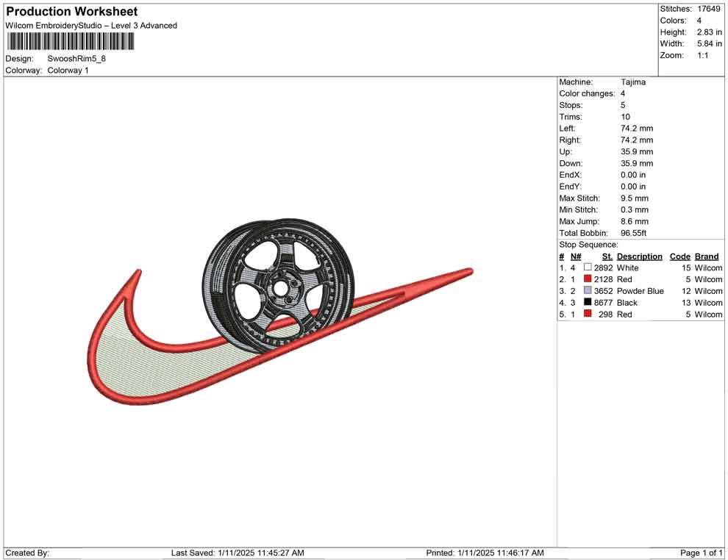Click the 'Down:' extent label
The width and height of the screenshot is (728, 560).
tap(571, 163)
